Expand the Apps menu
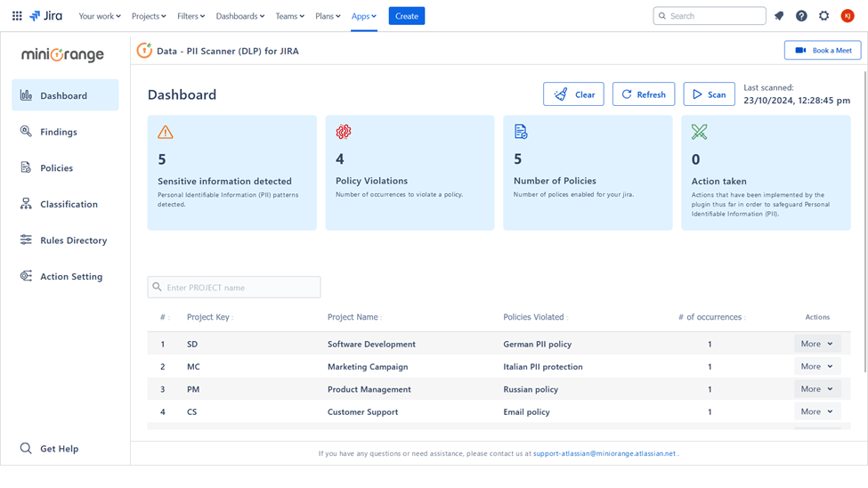This screenshot has width=868, height=488. (x=364, y=16)
